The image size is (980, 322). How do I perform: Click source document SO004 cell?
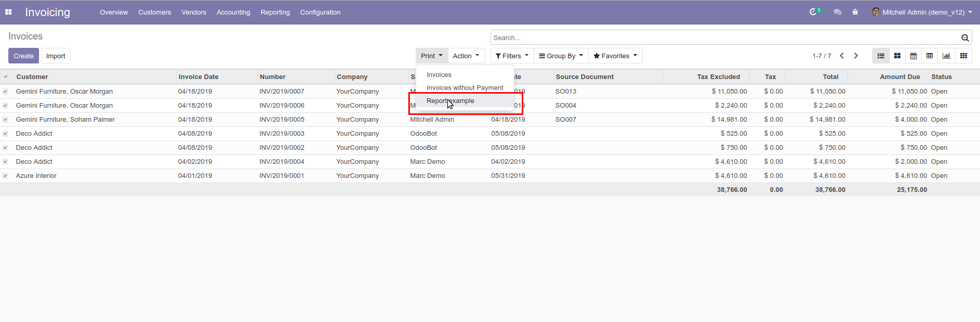(566, 106)
